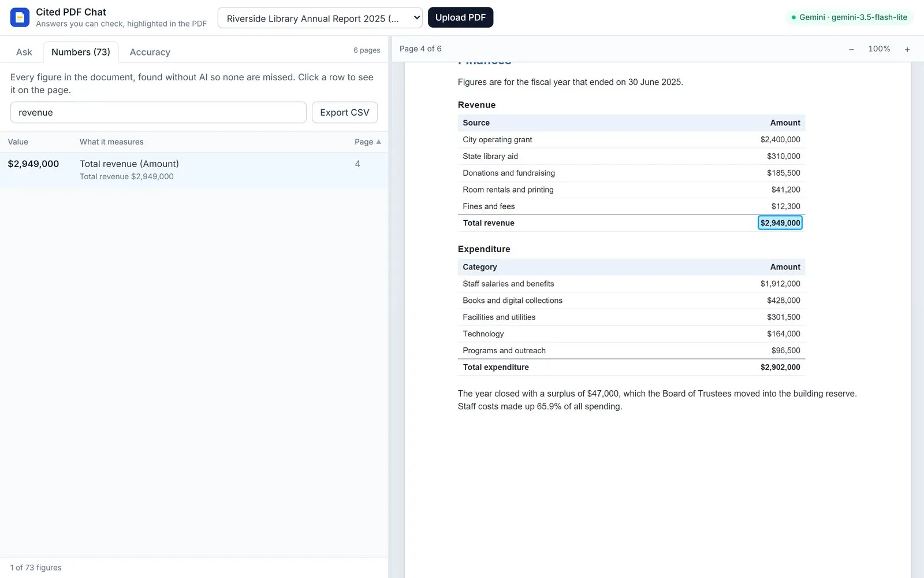Click Books and digital collections label

[x=513, y=301]
